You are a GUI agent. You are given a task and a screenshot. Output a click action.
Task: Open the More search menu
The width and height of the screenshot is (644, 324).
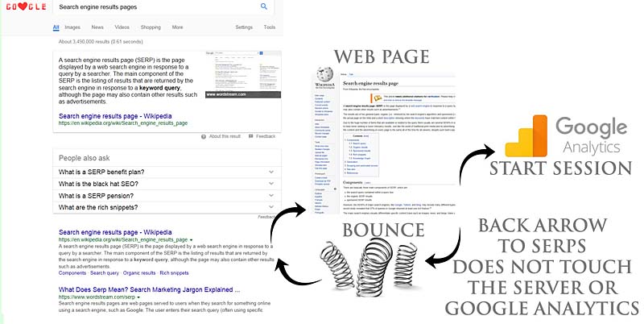pos(177,27)
